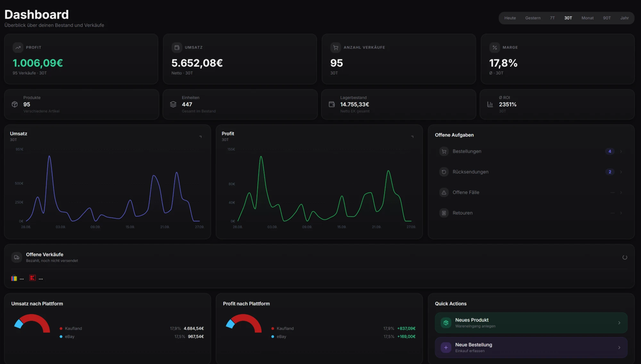Click the Kaufland Umsatz amount 4.684,54€
Screen dimensions: 641x364
(194, 329)
